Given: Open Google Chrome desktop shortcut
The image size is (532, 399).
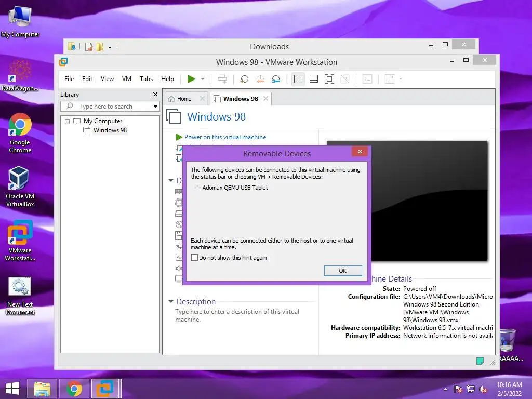Looking at the screenshot, I should 20,133.
